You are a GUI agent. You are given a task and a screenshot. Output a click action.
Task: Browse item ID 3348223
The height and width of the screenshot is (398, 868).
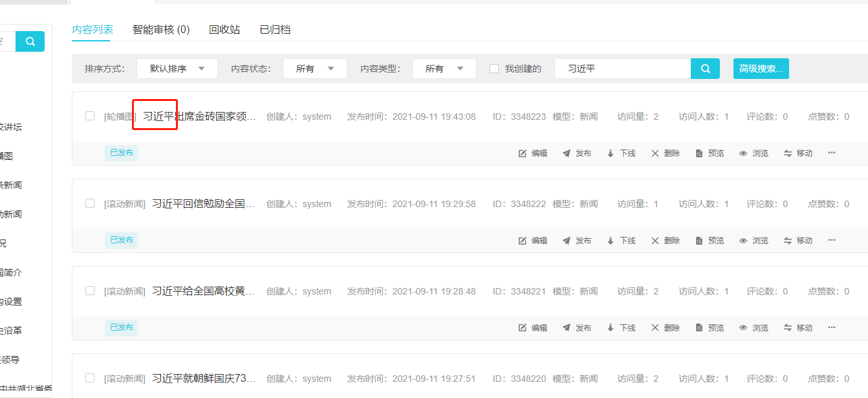pyautogui.click(x=754, y=153)
